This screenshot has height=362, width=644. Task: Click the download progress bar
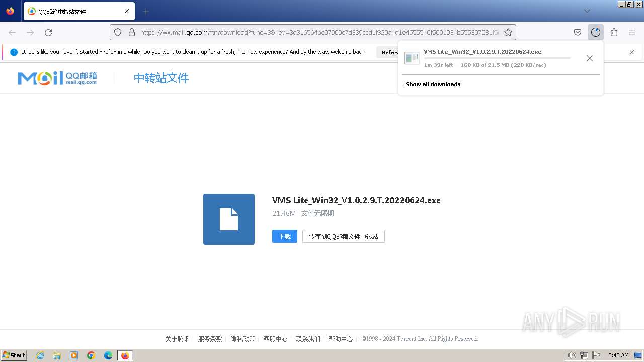point(497,58)
